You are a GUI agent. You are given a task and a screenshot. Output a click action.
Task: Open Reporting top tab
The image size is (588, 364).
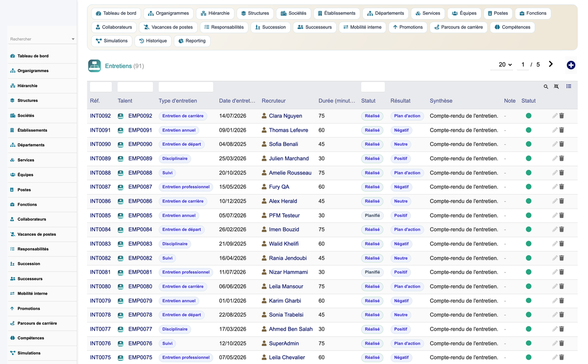[x=192, y=41]
